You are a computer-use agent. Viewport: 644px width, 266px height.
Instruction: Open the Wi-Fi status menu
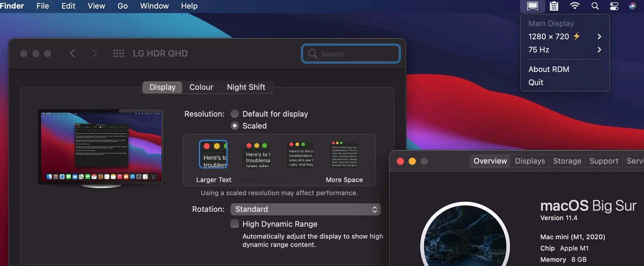(x=575, y=6)
